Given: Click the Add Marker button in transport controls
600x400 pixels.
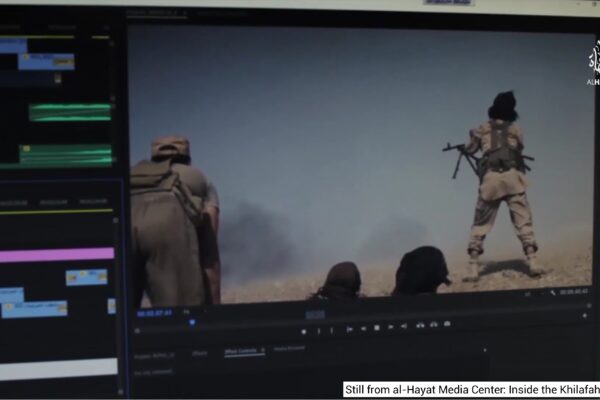Looking at the screenshot, I should pyautogui.click(x=303, y=331).
